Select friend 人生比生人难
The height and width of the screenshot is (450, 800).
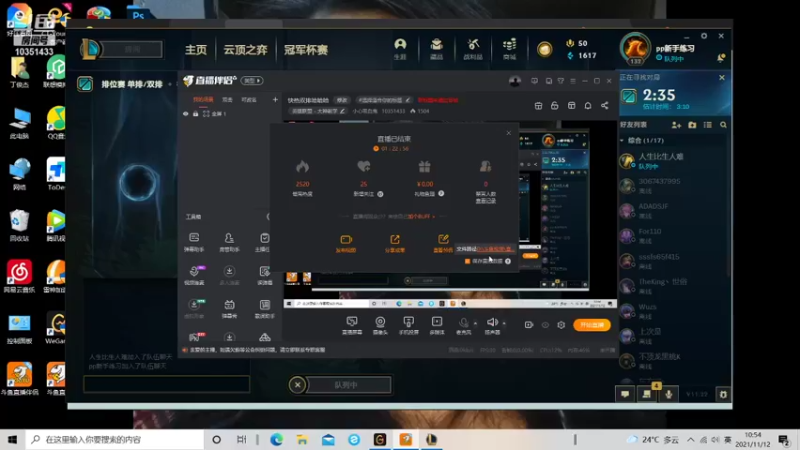(673, 161)
